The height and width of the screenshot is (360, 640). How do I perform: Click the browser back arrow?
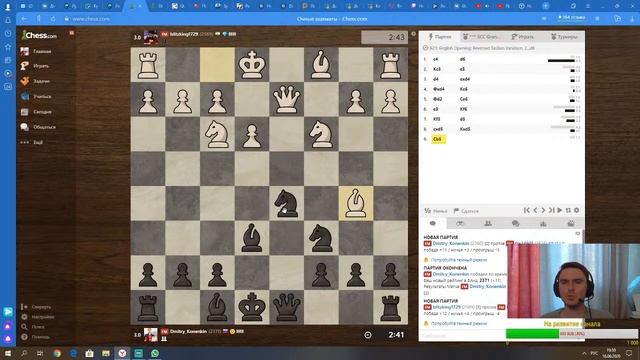[24, 19]
